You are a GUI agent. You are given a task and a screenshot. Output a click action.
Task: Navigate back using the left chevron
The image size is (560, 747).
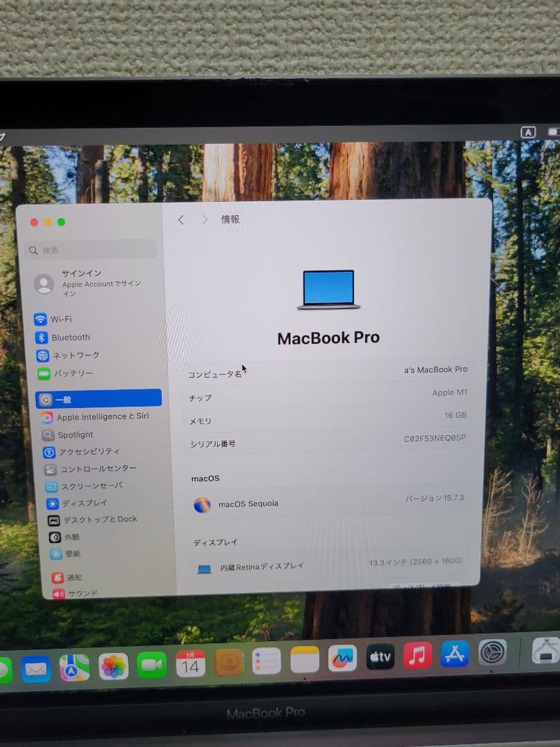coord(180,219)
